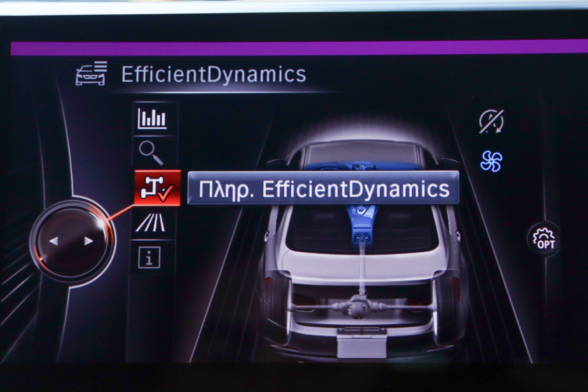Select the blue fan climate icon
The width and height of the screenshot is (588, 392).
coord(491,161)
